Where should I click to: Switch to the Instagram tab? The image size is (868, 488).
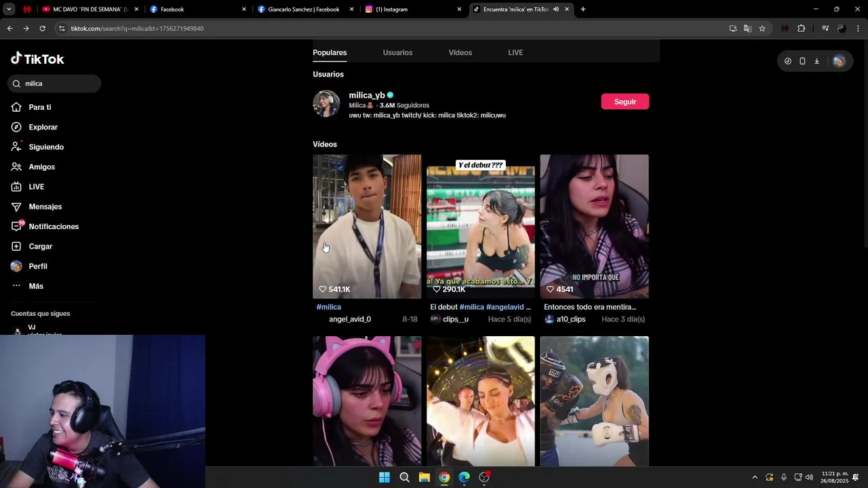click(413, 9)
